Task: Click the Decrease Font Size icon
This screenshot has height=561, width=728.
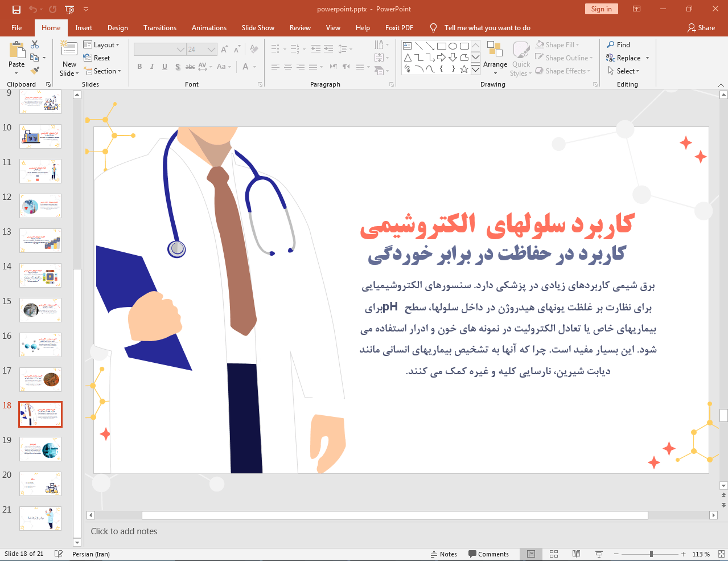Action: 237,50
